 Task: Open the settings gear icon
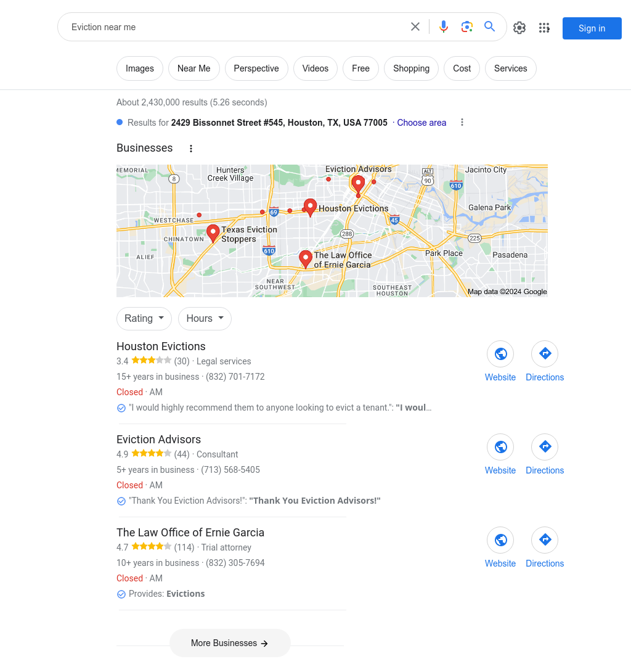pyautogui.click(x=519, y=28)
